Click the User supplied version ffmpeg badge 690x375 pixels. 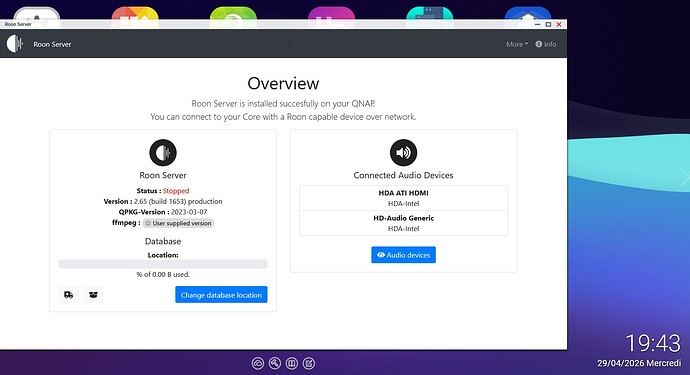pos(178,223)
